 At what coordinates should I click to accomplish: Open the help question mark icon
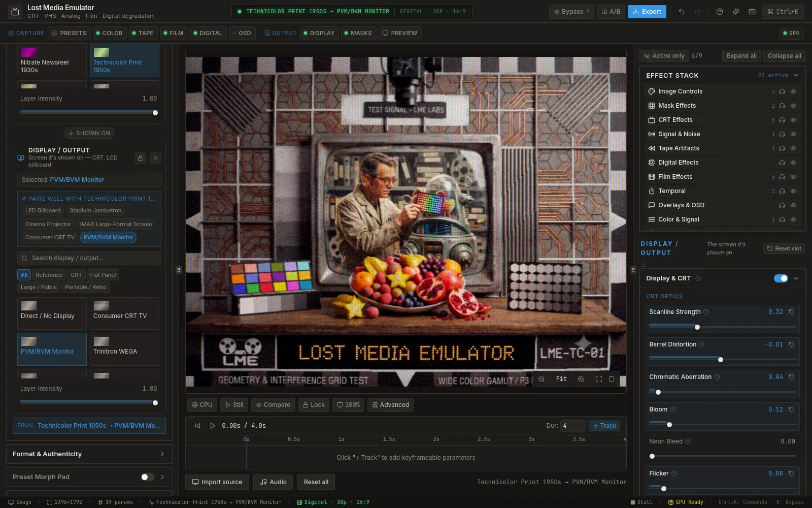720,12
